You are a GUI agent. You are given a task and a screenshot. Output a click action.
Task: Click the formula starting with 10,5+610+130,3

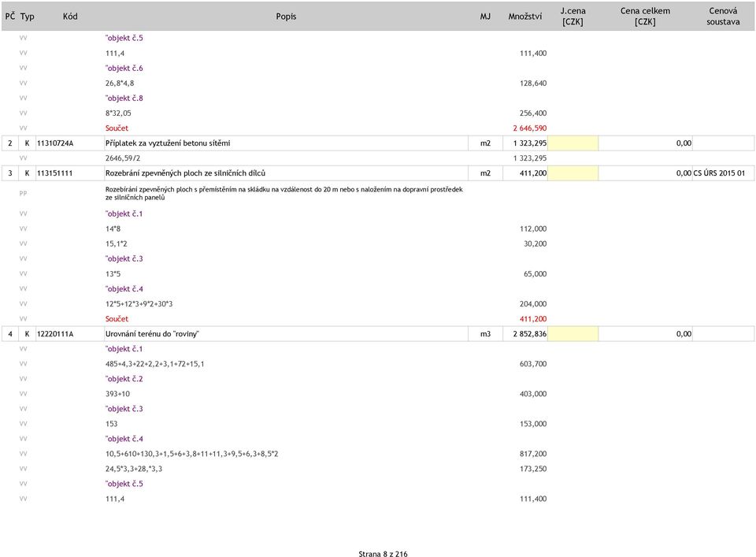pyautogui.click(x=192, y=454)
